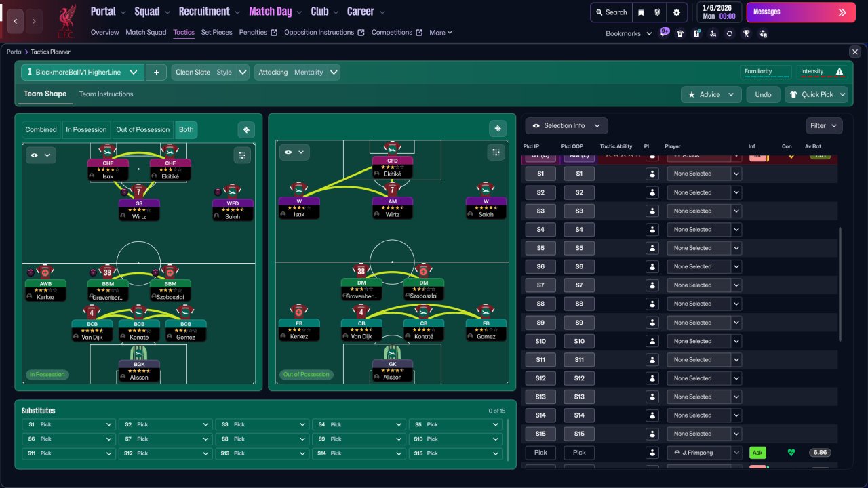Select the Out of Possession view toggle

point(142,130)
